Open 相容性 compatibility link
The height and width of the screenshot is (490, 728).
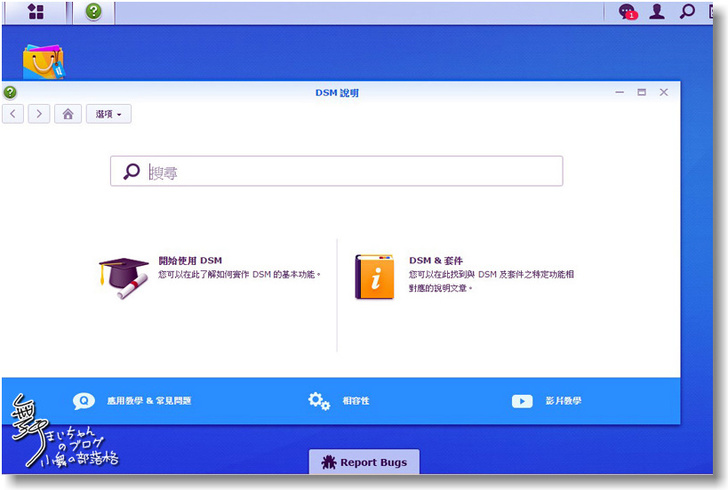tap(356, 401)
